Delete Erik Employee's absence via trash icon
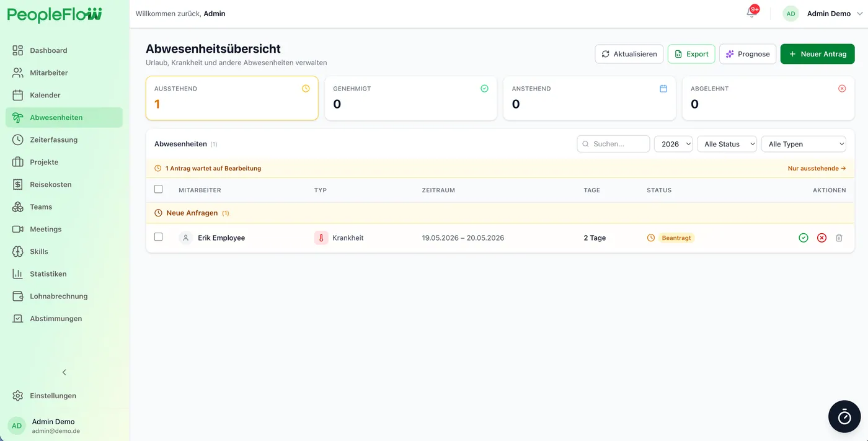868x441 pixels. pyautogui.click(x=839, y=238)
